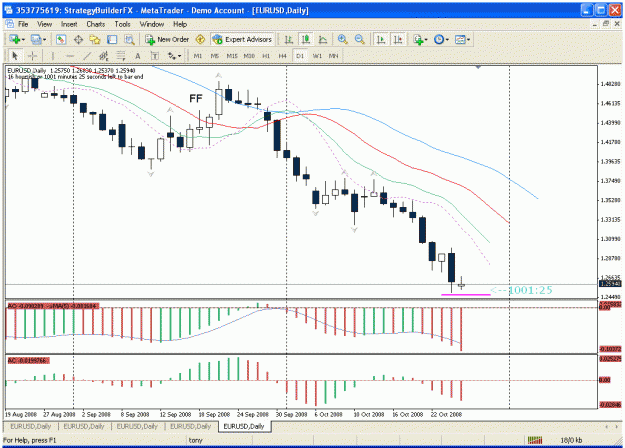This screenshot has width=625, height=448.
Task: Select the Equidistant Channel tool
Action: [x=104, y=56]
